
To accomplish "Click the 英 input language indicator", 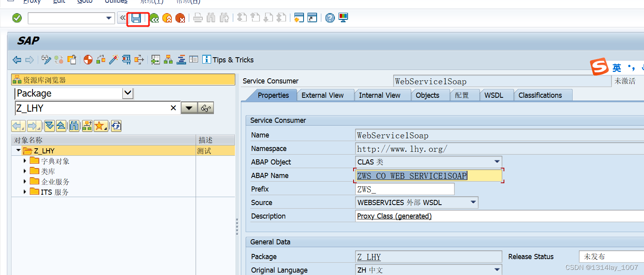I will [617, 68].
